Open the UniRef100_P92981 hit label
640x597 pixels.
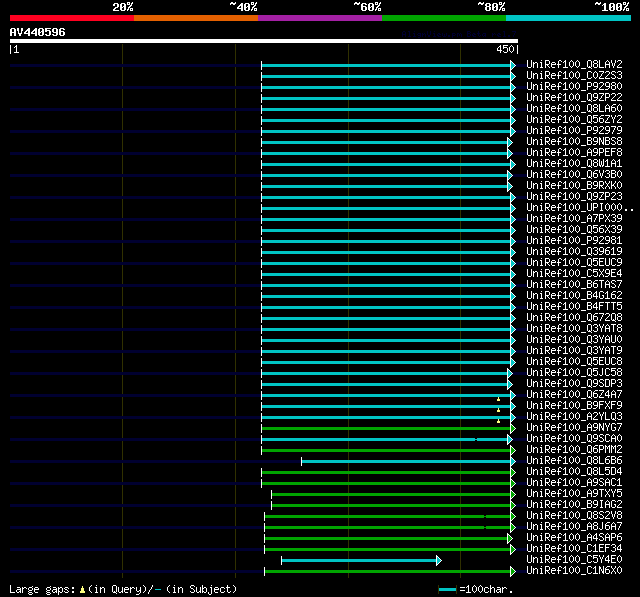[x=574, y=241]
